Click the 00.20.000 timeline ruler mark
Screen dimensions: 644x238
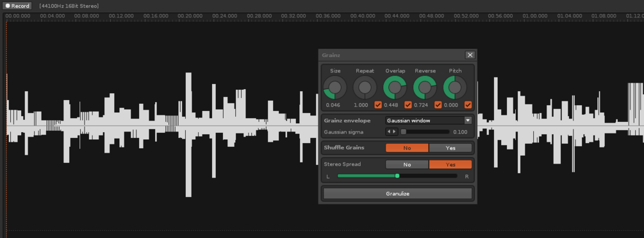[x=190, y=16]
